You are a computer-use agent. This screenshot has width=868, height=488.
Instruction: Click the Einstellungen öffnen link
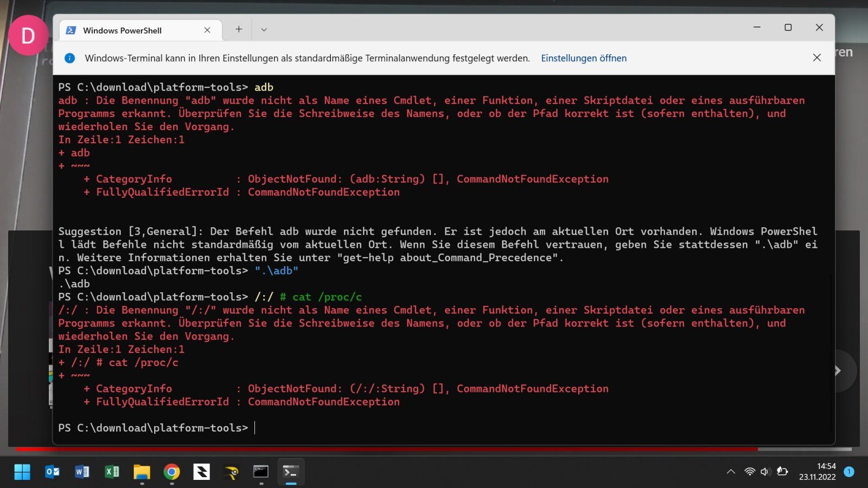pos(584,58)
